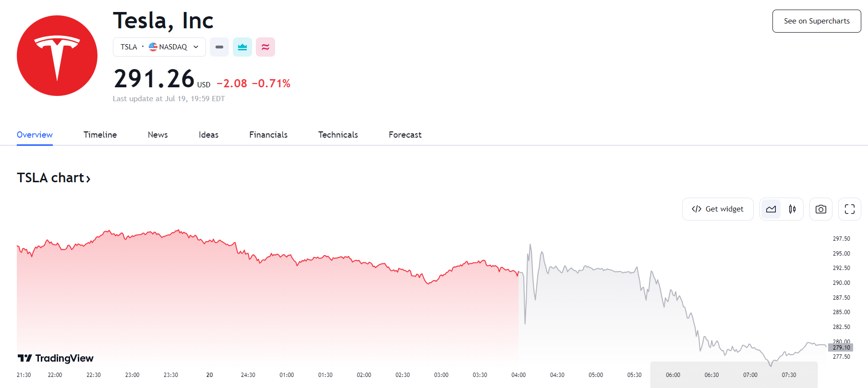
Task: Click the pink approximately-equal badge icon
Action: (265, 47)
